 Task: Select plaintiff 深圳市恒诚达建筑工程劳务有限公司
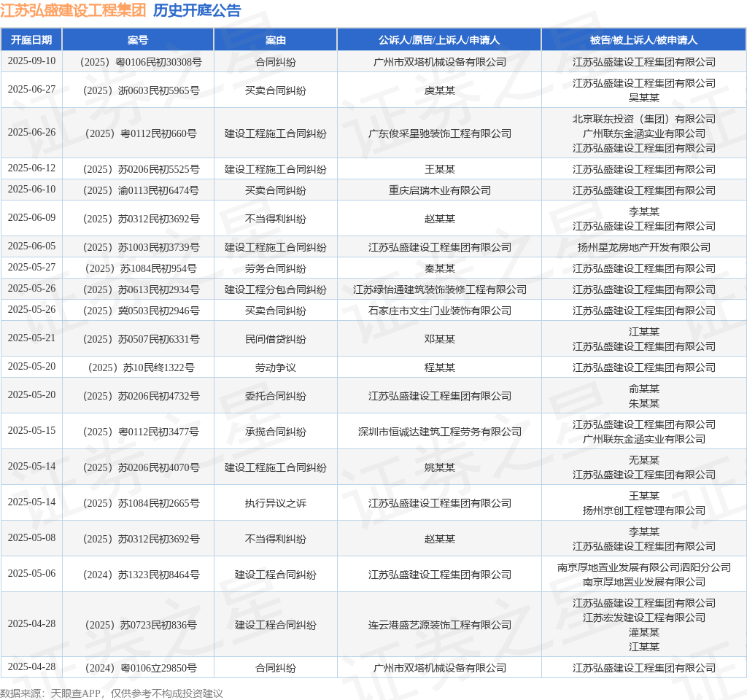(x=439, y=432)
